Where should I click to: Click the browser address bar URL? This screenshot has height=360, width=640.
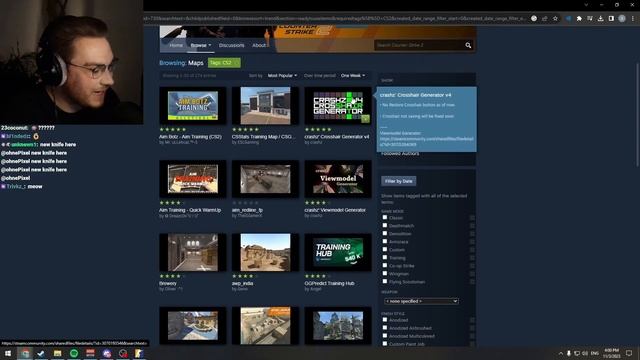click(x=335, y=18)
